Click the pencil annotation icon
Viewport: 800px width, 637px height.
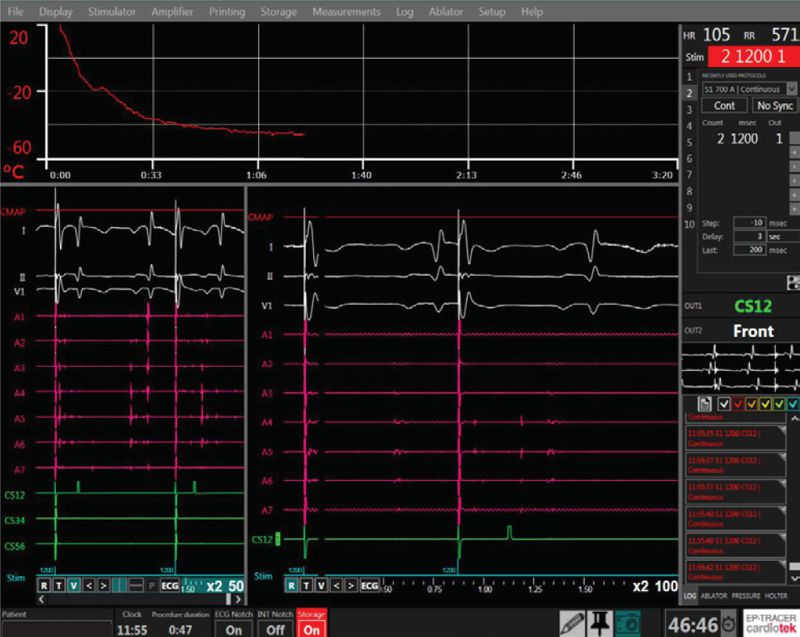coord(572,623)
